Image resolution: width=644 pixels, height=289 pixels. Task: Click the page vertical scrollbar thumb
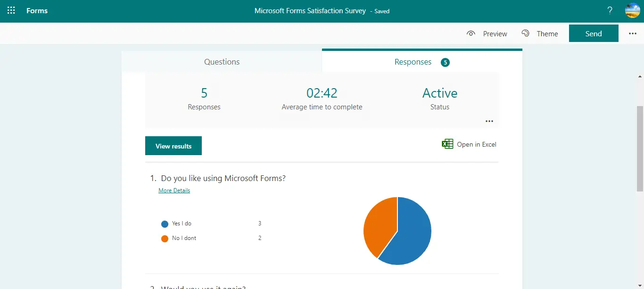click(640, 149)
